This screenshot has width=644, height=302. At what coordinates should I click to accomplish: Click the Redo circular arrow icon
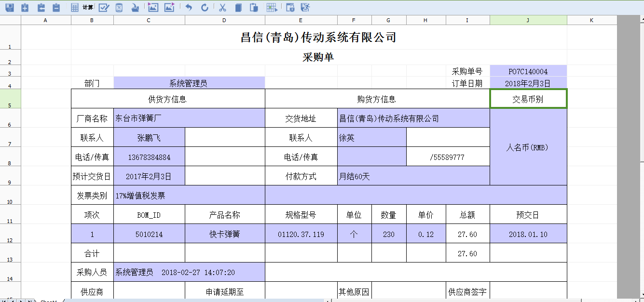(205, 7)
